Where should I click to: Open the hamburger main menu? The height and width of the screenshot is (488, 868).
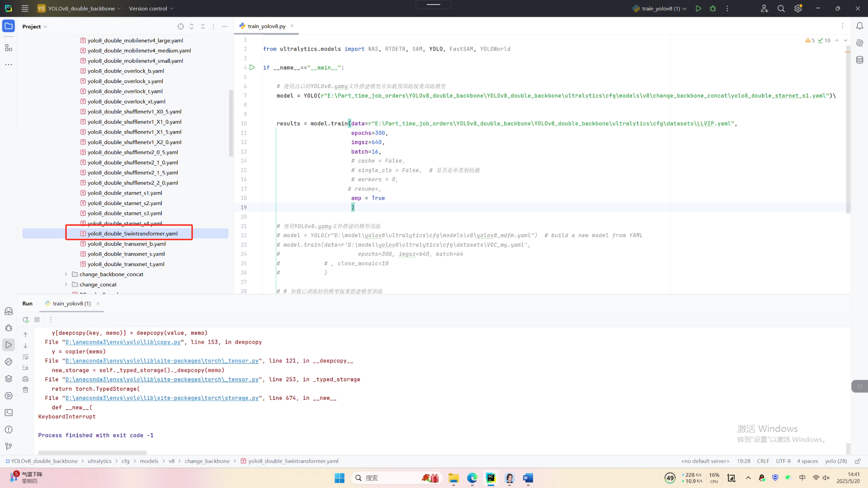click(25, 9)
